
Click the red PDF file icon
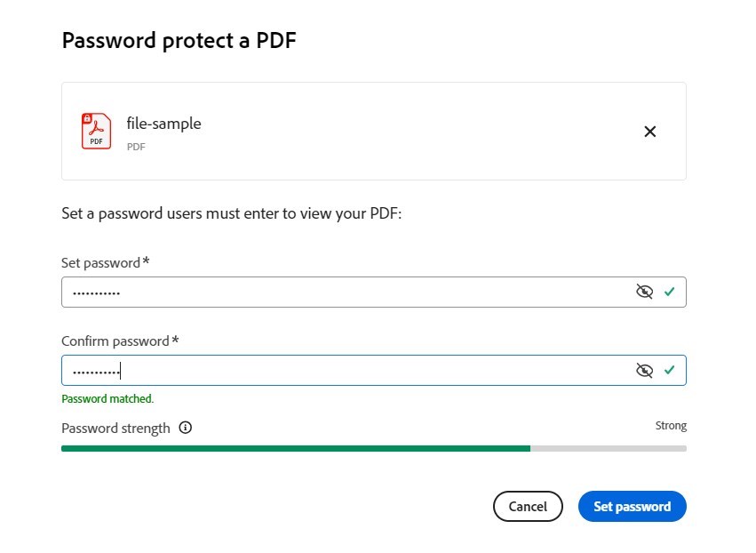96,131
